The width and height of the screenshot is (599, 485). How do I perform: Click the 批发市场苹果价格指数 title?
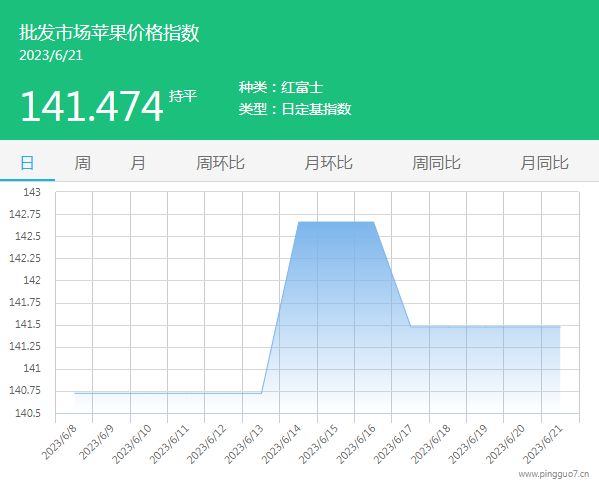coord(109,32)
